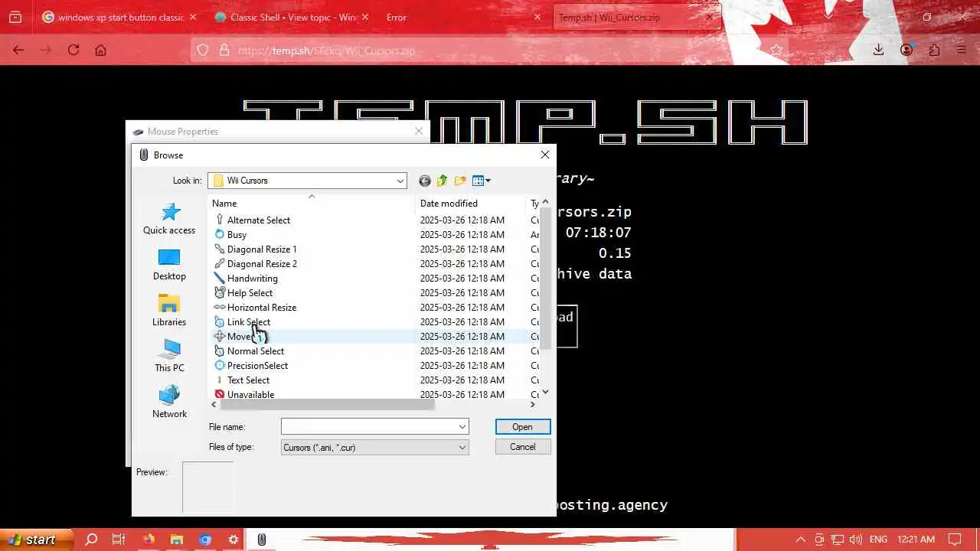Select the Diagonal Resize 1 cursor file

(262, 249)
